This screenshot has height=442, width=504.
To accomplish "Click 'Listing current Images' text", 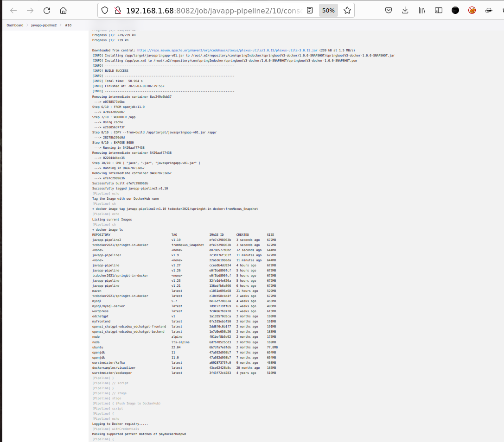I will click(112, 220).
